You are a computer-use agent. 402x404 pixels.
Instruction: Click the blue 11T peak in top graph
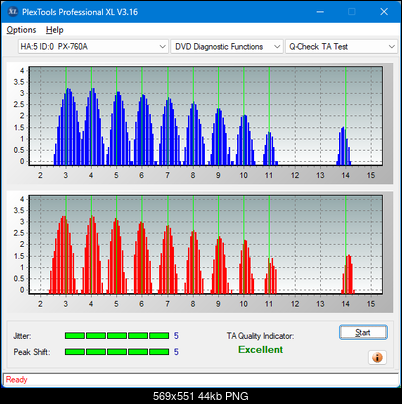(270, 149)
